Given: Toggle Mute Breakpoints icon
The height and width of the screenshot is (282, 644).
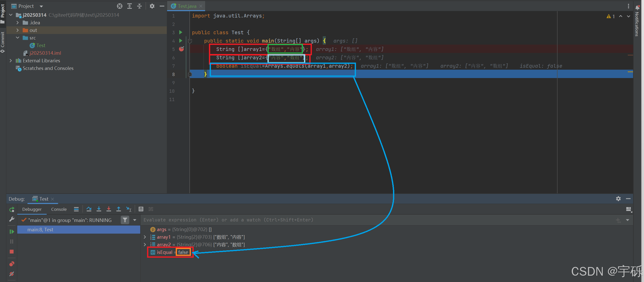Looking at the screenshot, I should pos(12,274).
